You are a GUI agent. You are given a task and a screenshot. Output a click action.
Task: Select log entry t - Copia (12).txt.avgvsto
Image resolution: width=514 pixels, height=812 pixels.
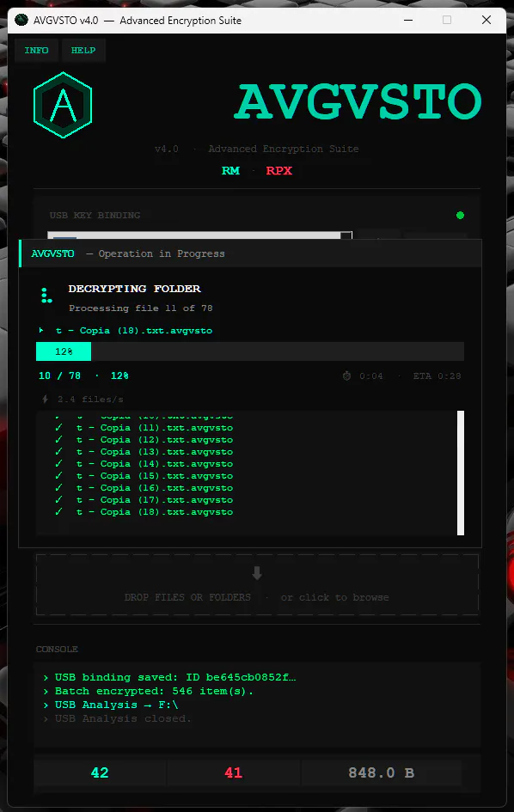pyautogui.click(x=155, y=440)
